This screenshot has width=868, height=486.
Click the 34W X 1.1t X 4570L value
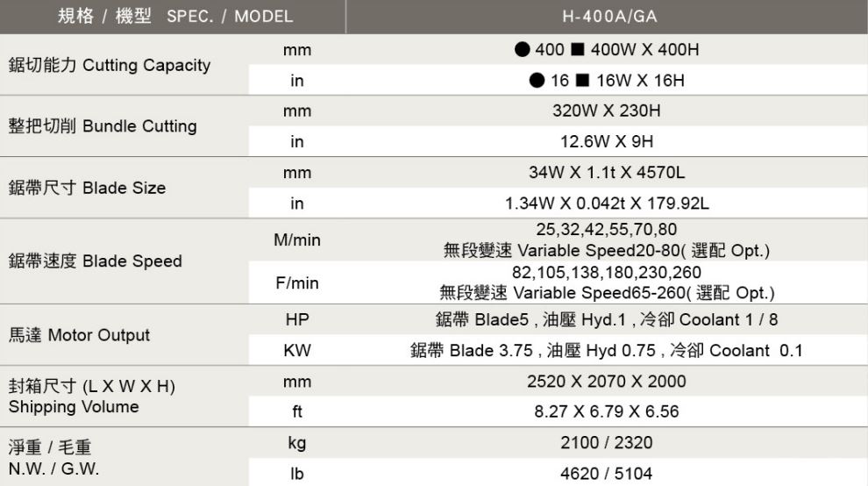(607, 173)
